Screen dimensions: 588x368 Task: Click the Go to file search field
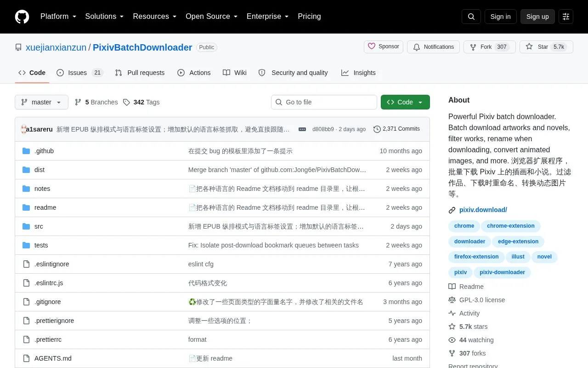(324, 102)
